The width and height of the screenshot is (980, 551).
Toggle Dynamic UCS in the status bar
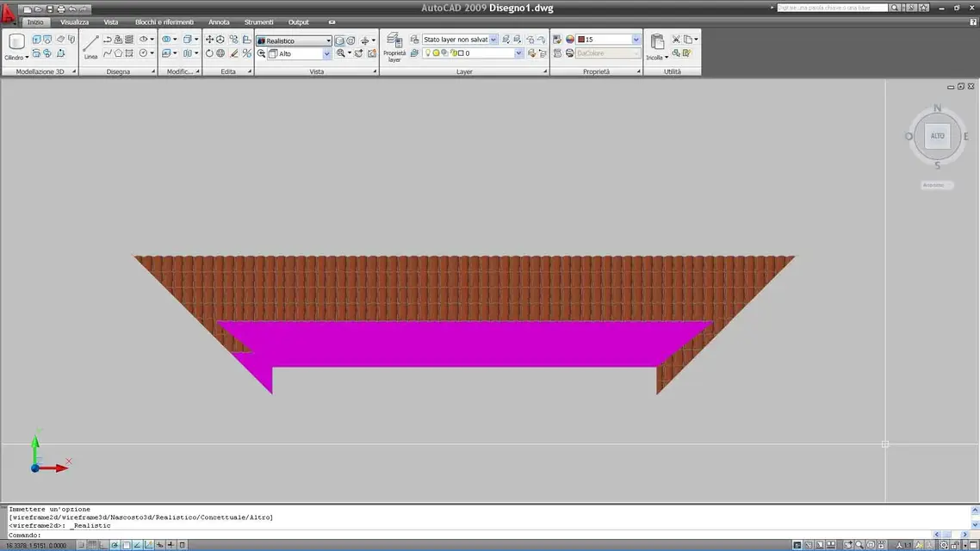(149, 545)
